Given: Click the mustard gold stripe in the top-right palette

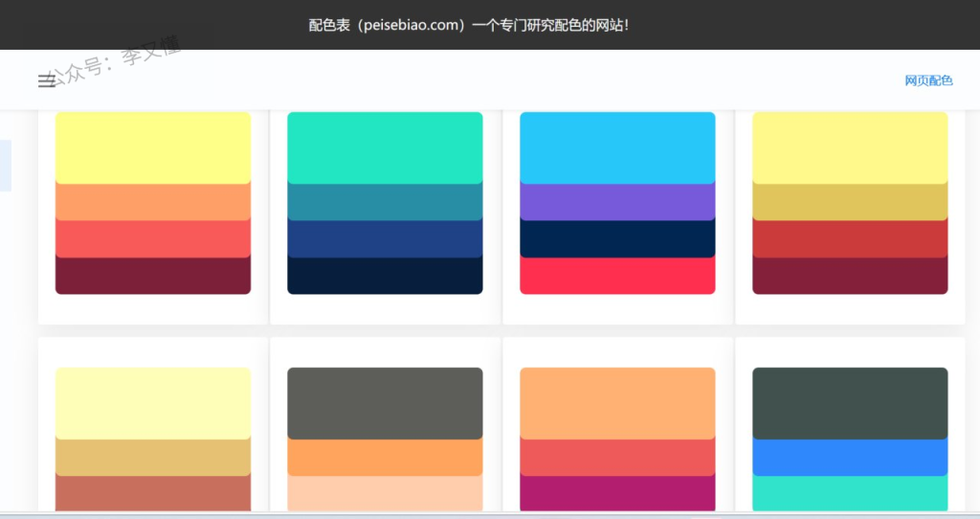Looking at the screenshot, I should [x=850, y=202].
